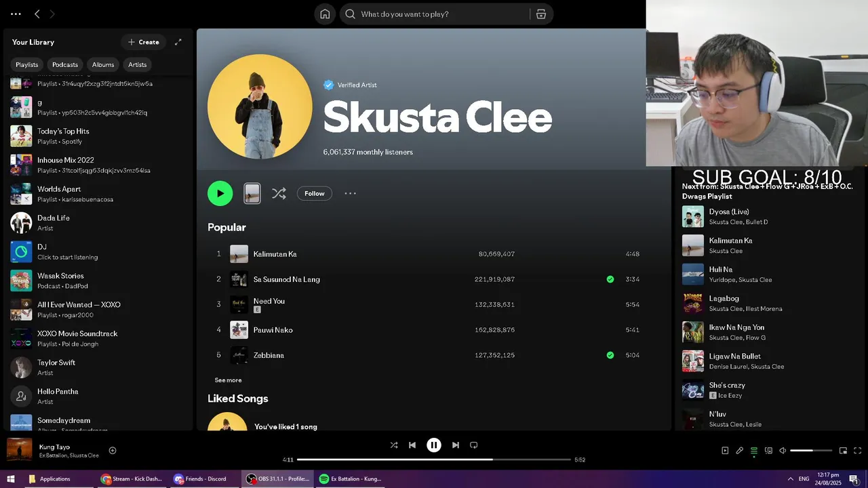
Task: Open the Browse icon in search bar
Action: pyautogui.click(x=541, y=14)
